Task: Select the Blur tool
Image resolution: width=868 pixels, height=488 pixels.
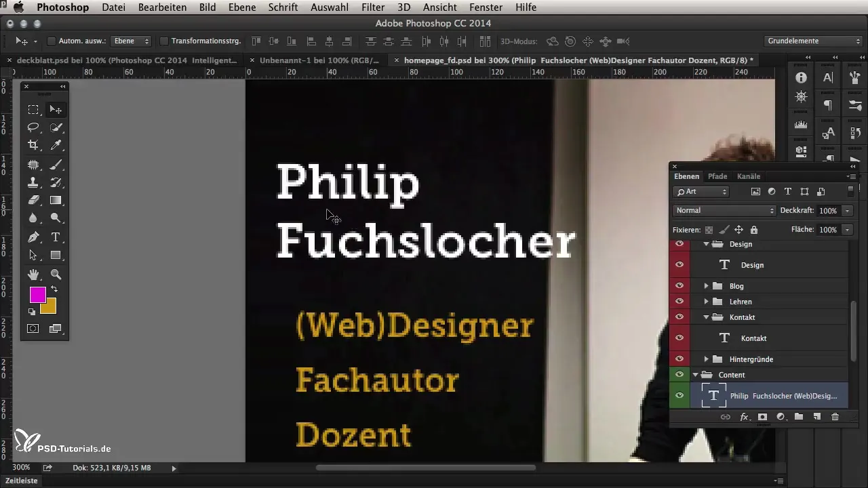Action: [33, 218]
